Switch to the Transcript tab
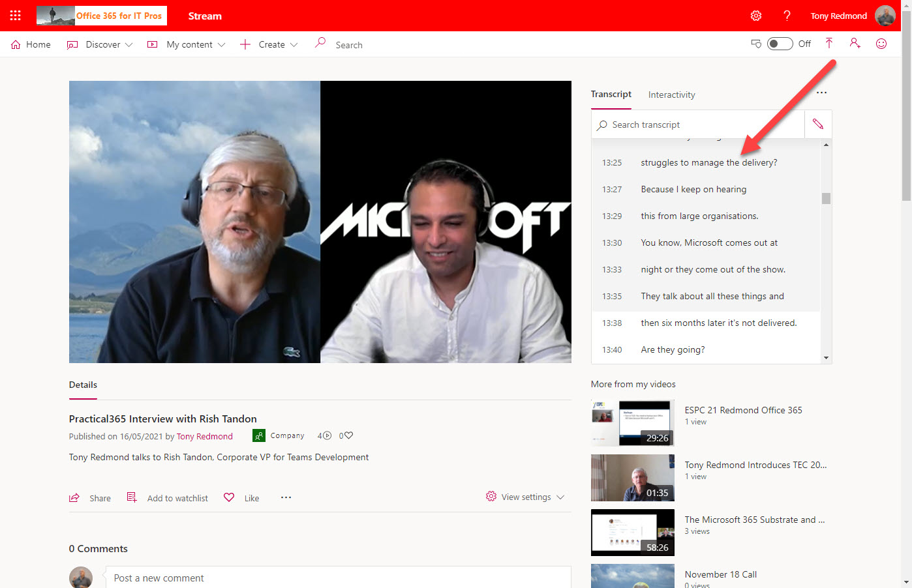Image resolution: width=912 pixels, height=588 pixels. (x=611, y=94)
